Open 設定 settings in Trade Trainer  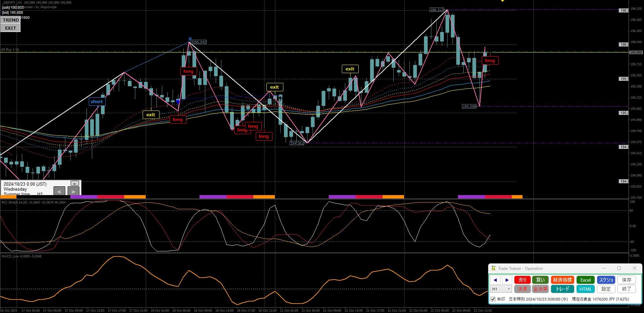[x=606, y=289]
